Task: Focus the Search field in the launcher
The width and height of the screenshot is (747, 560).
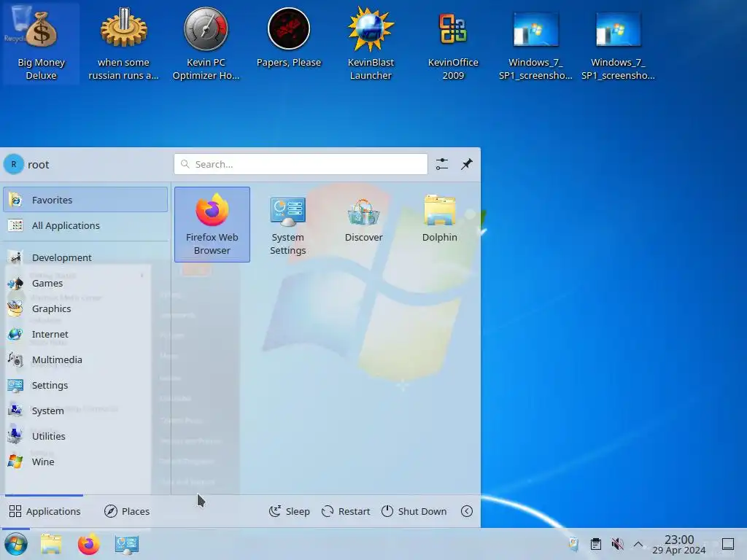Action: (301, 164)
